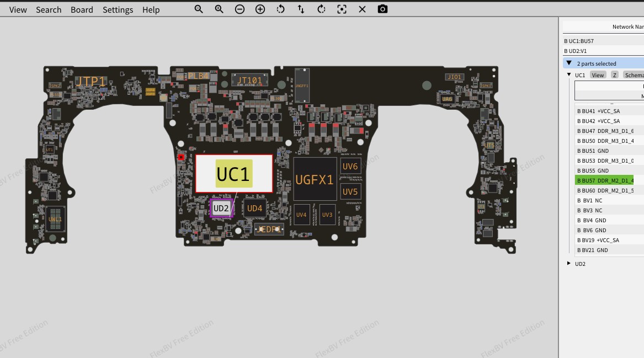This screenshot has width=644, height=358.
Task: Rotate board clockwise
Action: 321,9
